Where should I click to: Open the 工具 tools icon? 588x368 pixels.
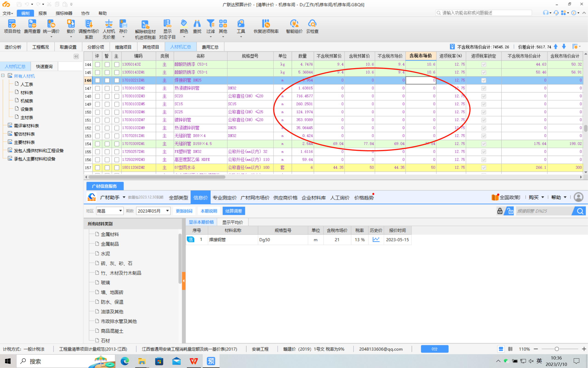coord(241,26)
